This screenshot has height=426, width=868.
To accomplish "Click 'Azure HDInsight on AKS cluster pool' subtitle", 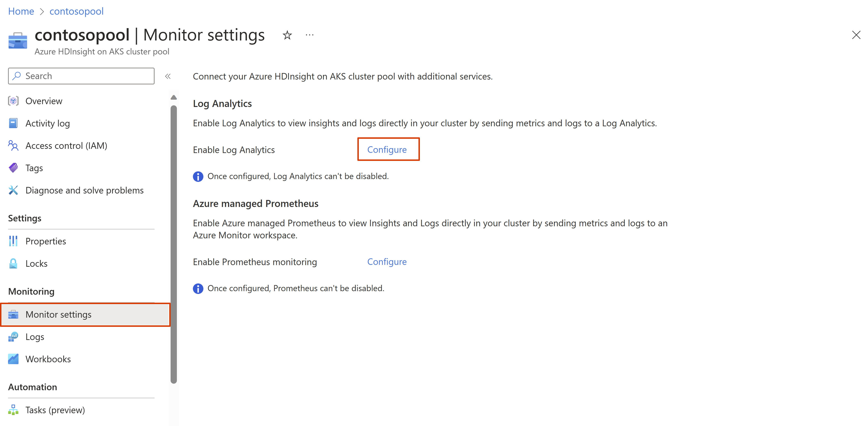I will (x=102, y=52).
